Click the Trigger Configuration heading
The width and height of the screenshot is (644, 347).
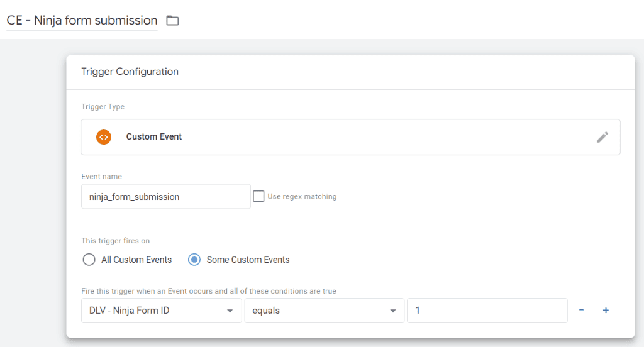130,72
